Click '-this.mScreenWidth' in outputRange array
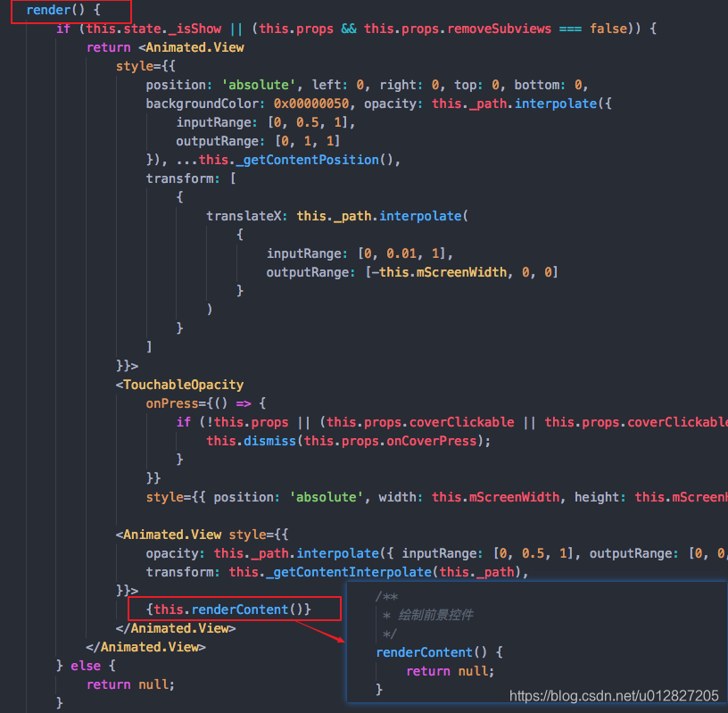 438,272
